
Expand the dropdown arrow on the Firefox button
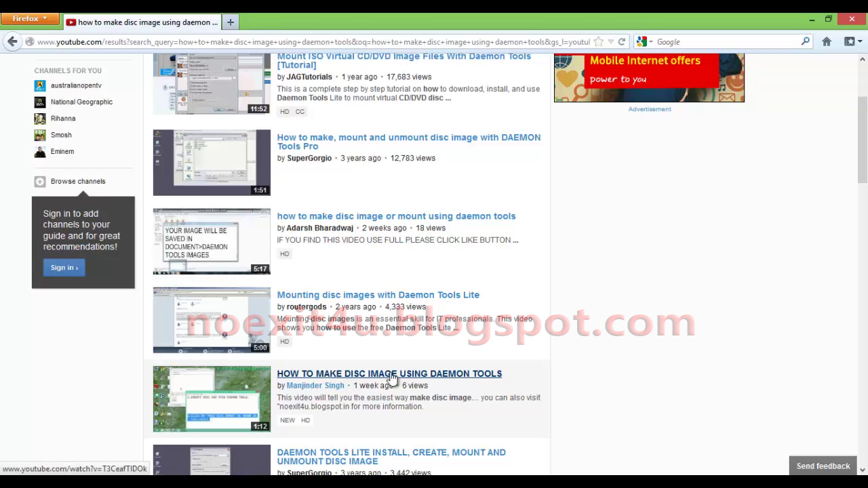[45, 18]
